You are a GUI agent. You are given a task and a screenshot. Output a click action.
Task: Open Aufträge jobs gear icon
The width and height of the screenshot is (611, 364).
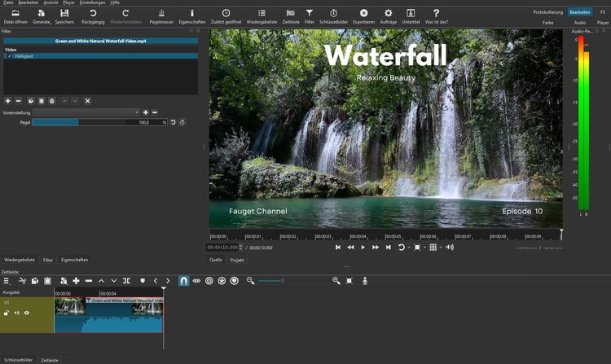coord(388,17)
